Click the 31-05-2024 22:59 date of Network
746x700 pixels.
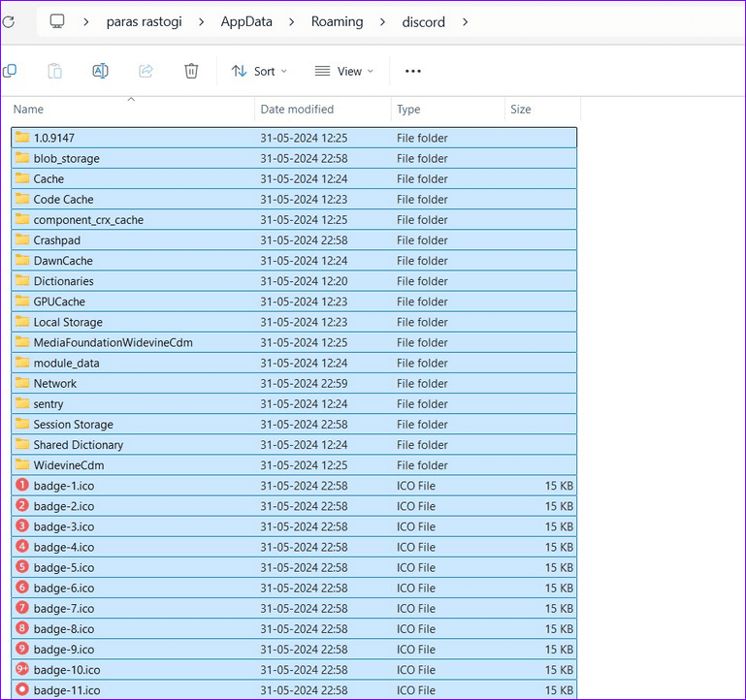coord(304,383)
